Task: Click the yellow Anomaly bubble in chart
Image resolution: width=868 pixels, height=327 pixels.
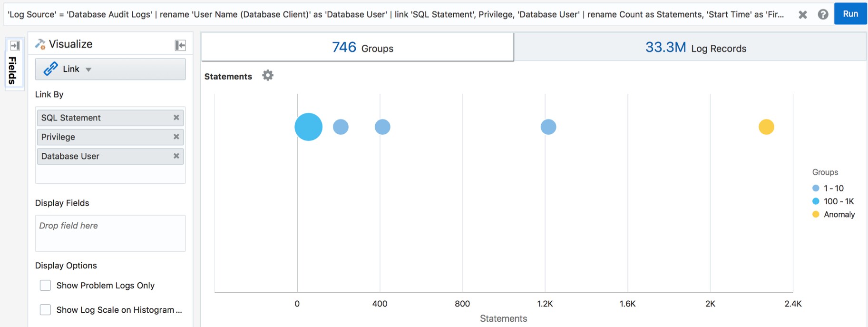Action: [x=766, y=127]
